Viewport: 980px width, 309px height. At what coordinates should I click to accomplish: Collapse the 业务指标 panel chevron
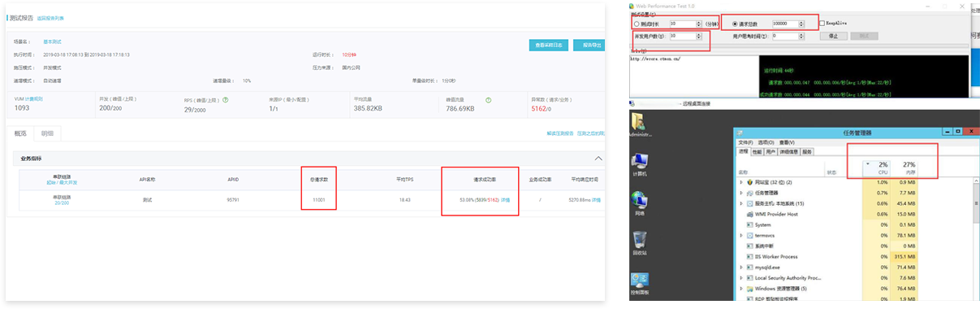598,158
